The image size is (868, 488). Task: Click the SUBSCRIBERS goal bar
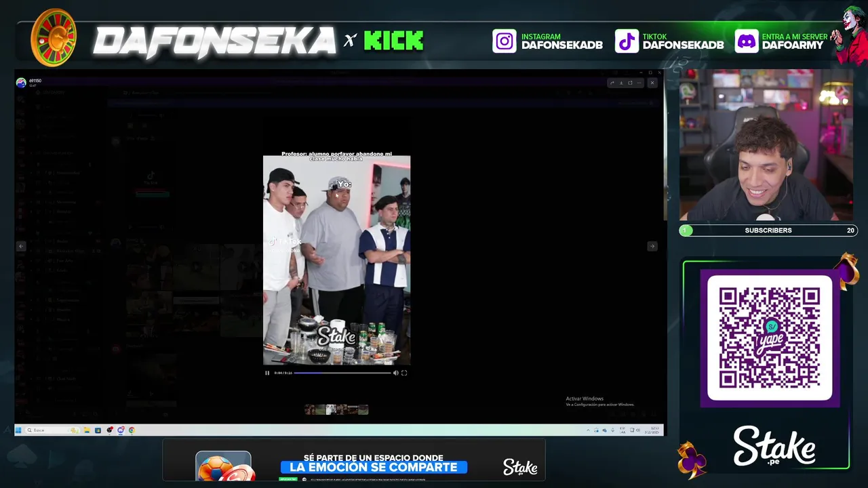click(768, 230)
